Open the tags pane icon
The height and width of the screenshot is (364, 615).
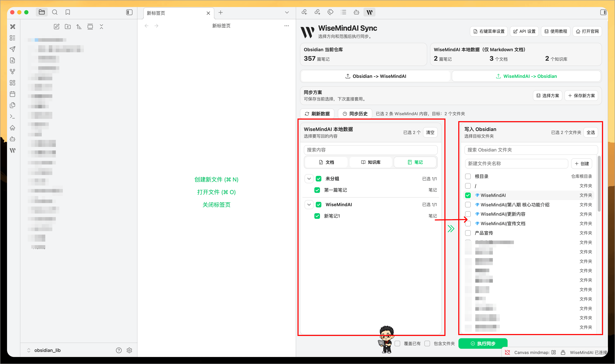coord(330,12)
